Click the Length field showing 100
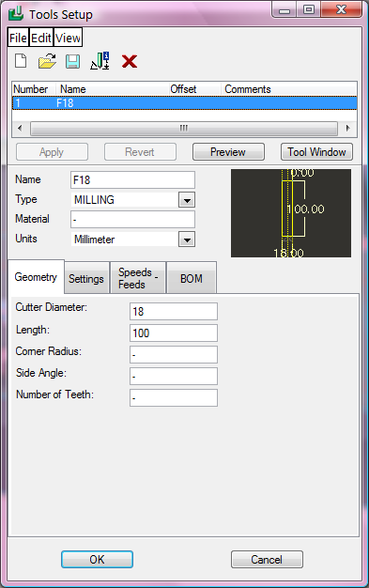The image size is (369, 588). point(174,333)
